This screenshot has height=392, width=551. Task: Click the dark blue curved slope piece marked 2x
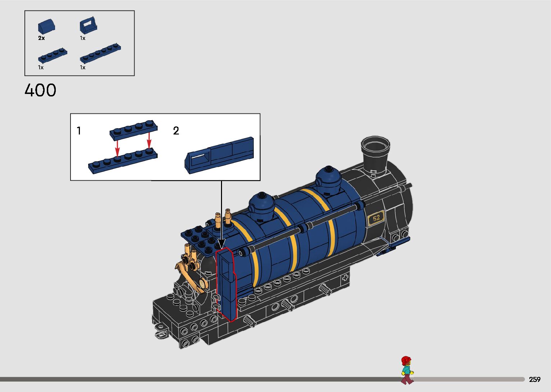pyautogui.click(x=46, y=27)
